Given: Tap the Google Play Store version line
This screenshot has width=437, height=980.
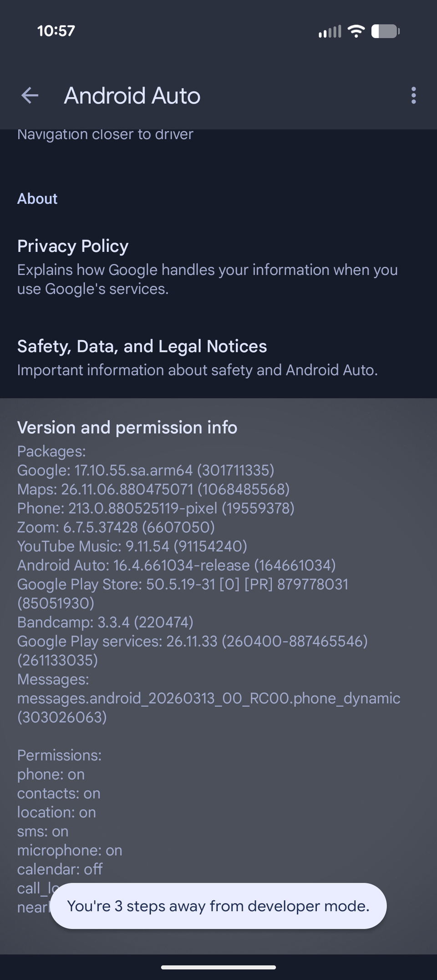Looking at the screenshot, I should pyautogui.click(x=183, y=593).
